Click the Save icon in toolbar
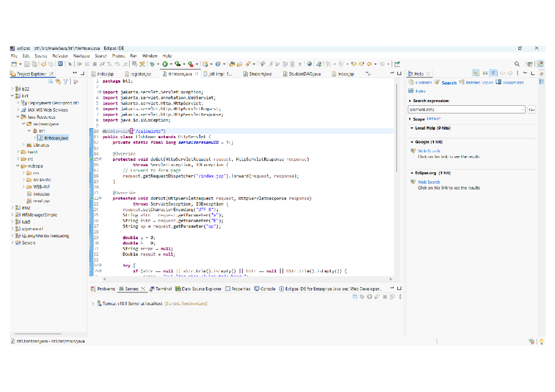Image resolution: width=555 pixels, height=392 pixels. click(x=27, y=64)
